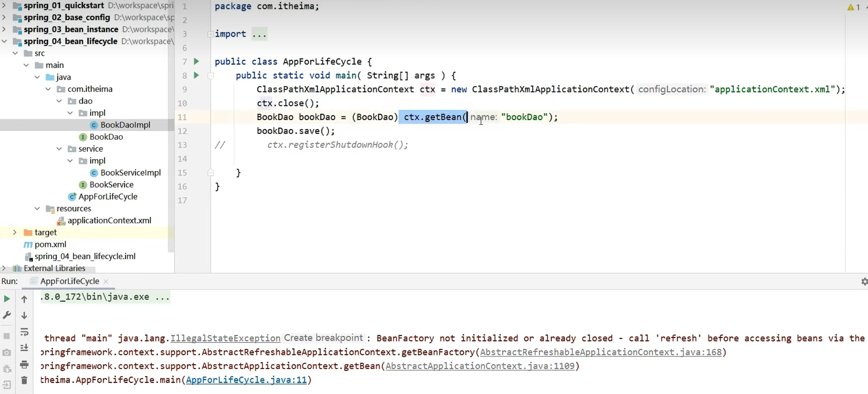
Task: Click the IllegalStateException link in console
Action: (225, 338)
